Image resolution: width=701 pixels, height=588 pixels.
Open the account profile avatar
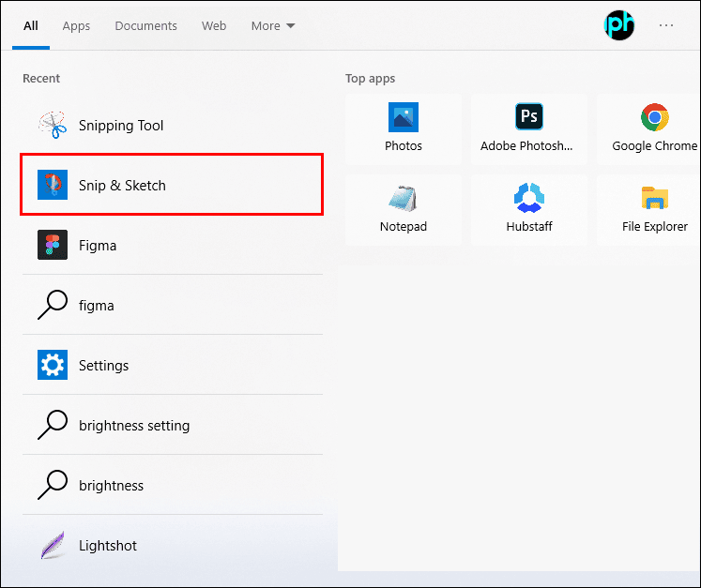pyautogui.click(x=618, y=25)
